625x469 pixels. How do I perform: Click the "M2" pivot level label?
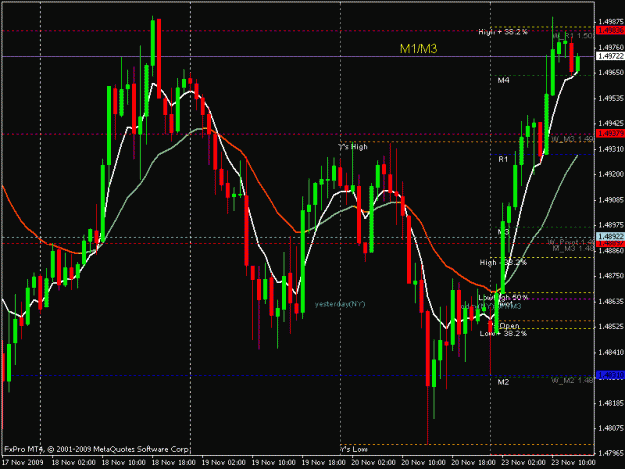coord(503,382)
